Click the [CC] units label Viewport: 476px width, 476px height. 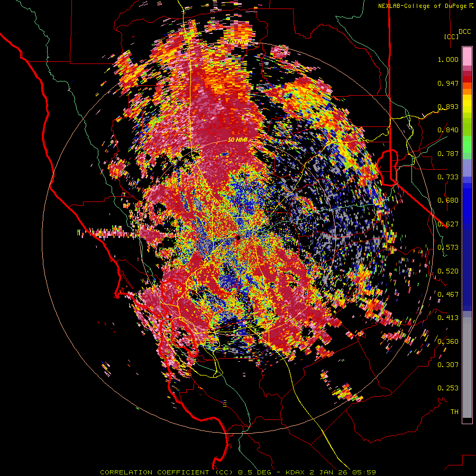(x=452, y=36)
